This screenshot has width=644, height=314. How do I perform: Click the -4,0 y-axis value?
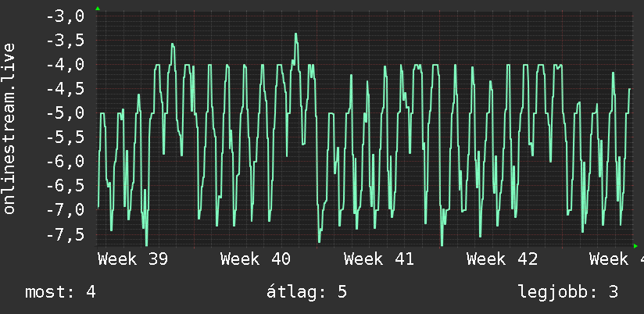click(66, 65)
